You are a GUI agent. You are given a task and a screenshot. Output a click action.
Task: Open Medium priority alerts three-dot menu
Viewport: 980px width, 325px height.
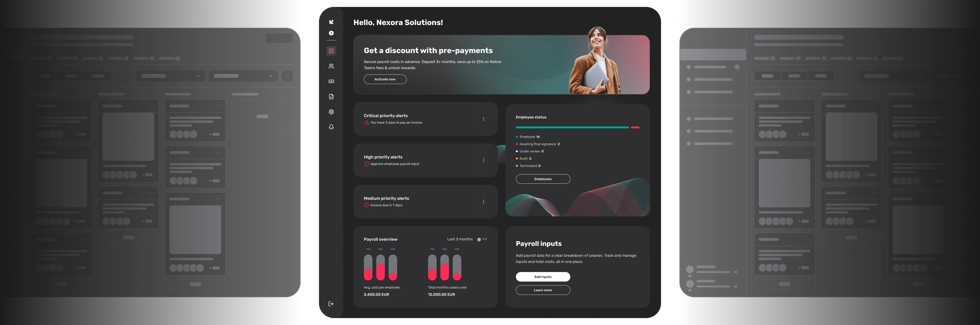pyautogui.click(x=483, y=202)
